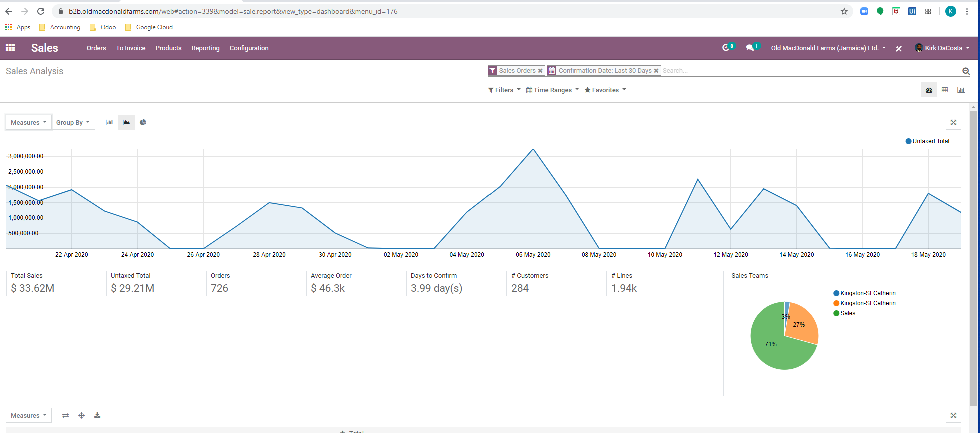Switch to graph view

[x=961, y=90]
